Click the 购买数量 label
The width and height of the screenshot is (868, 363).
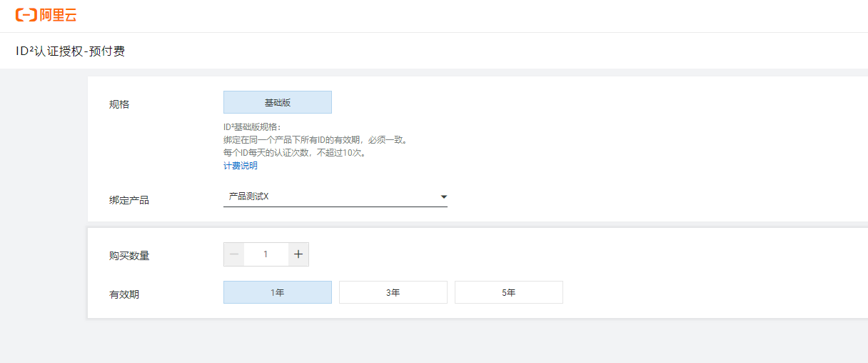(129, 256)
